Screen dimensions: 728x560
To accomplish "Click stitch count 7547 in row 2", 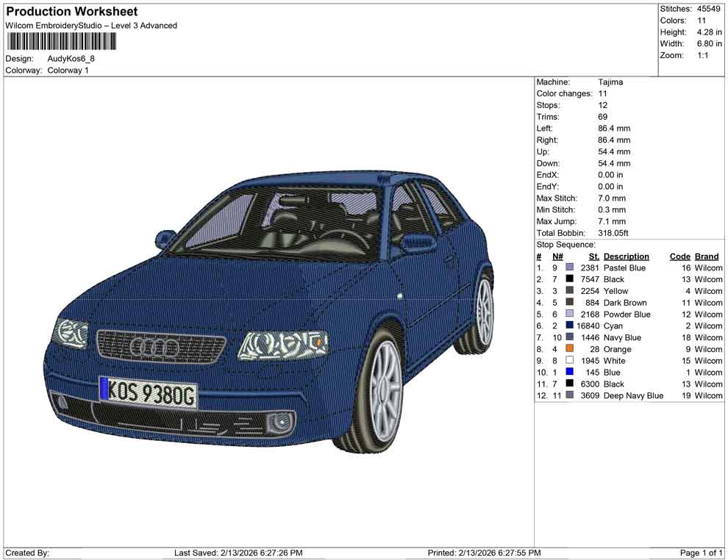I will (590, 279).
